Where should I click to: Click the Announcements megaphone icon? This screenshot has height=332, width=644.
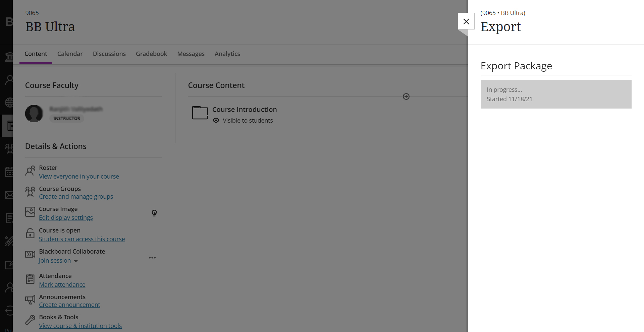[x=30, y=300]
